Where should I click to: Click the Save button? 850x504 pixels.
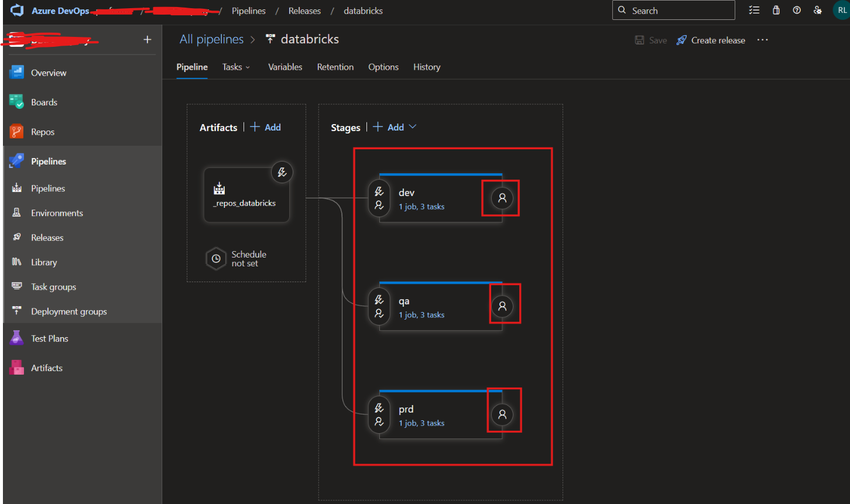[x=651, y=40]
